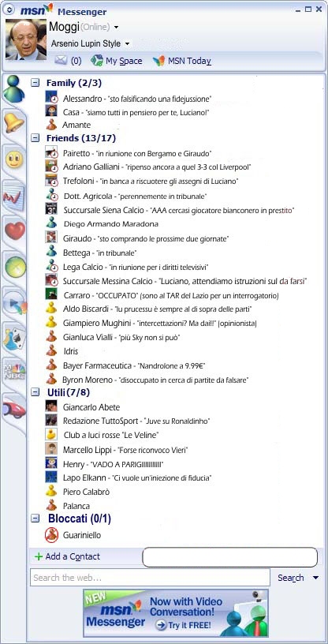Viewport: 328px width, 644px height.
Task: Click Bettega's online buddy icon
Action: [51, 251]
